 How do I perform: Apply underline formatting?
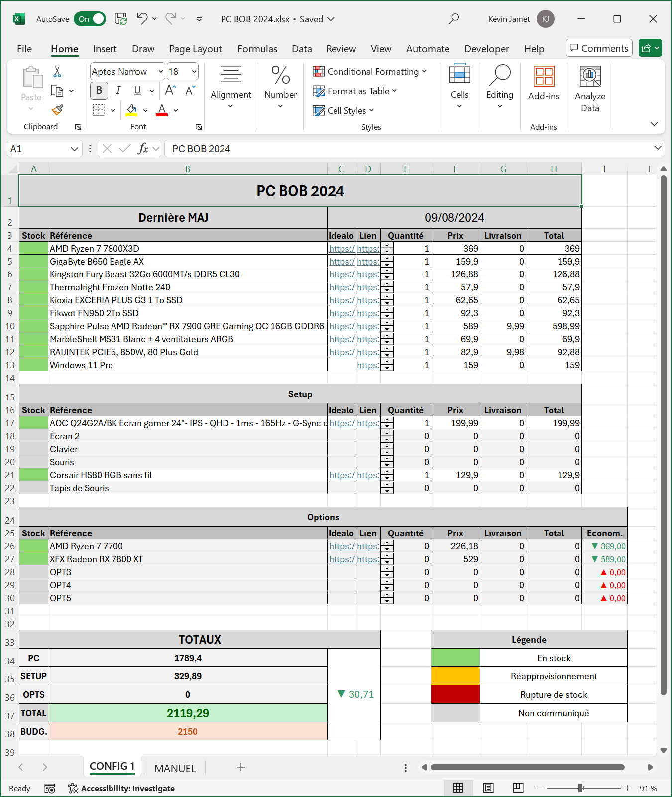point(137,90)
